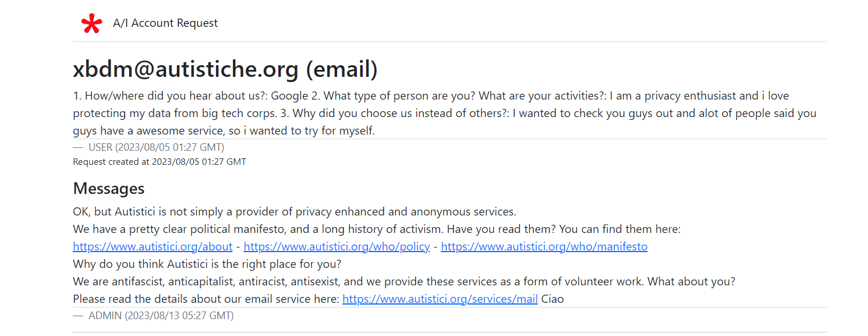868x336 pixels.
Task: Click the Request created at timestamp text
Action: click(160, 162)
